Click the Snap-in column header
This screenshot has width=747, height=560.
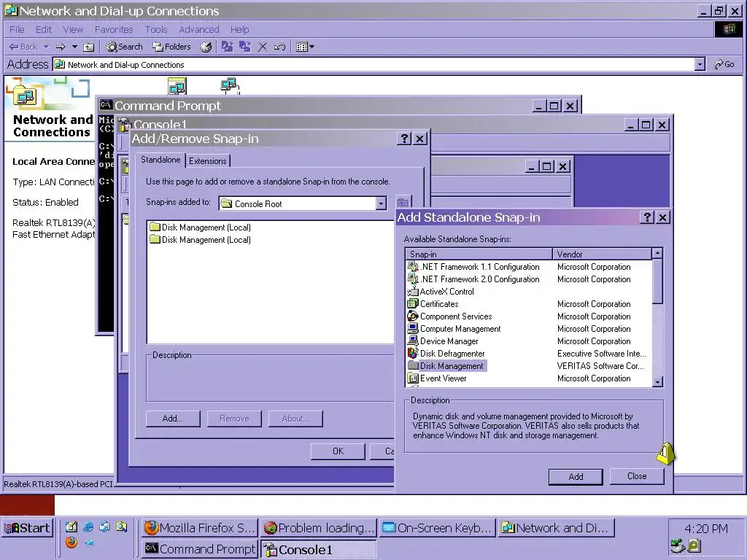coord(479,254)
